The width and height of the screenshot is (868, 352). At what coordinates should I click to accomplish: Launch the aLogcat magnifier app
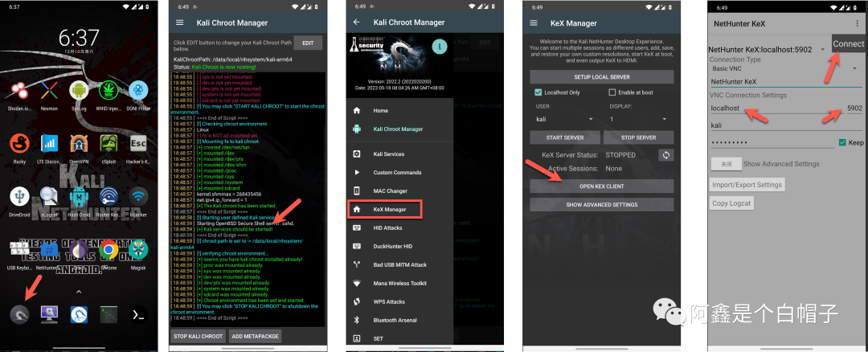[x=49, y=196]
